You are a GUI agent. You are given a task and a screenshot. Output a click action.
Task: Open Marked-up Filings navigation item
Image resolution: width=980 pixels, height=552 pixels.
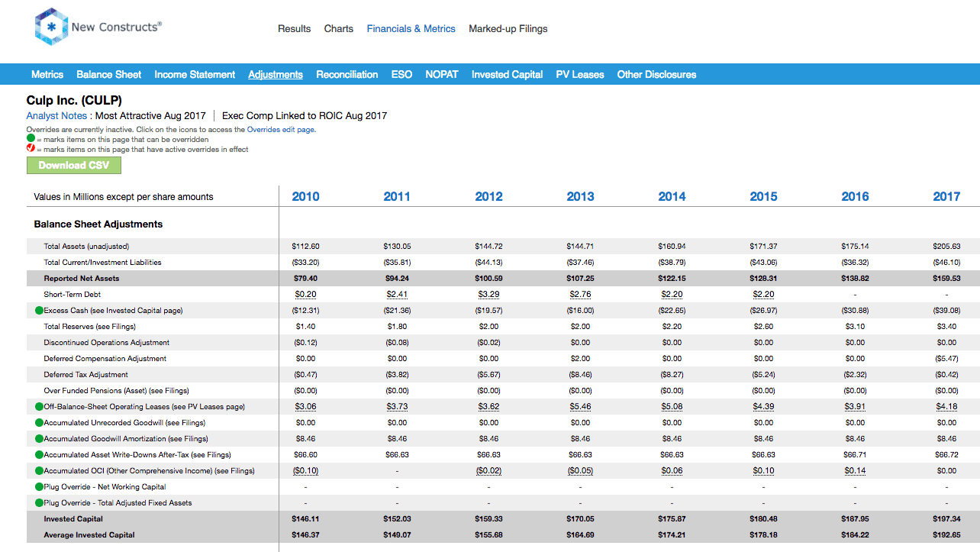tap(508, 29)
